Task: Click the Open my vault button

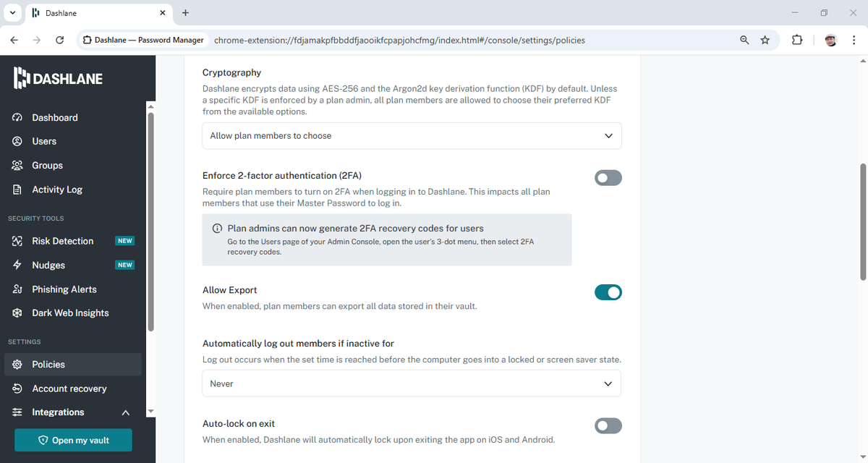Action: click(72, 440)
